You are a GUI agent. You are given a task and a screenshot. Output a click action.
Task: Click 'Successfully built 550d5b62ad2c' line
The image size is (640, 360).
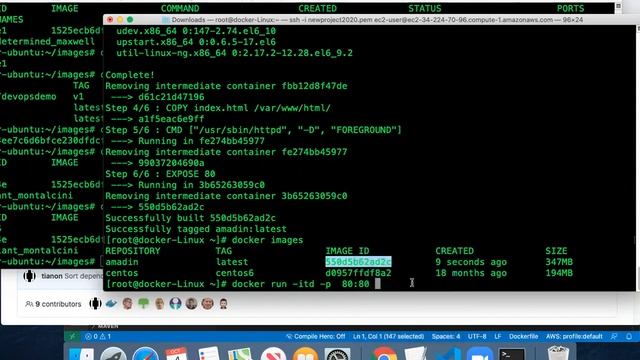(x=191, y=218)
